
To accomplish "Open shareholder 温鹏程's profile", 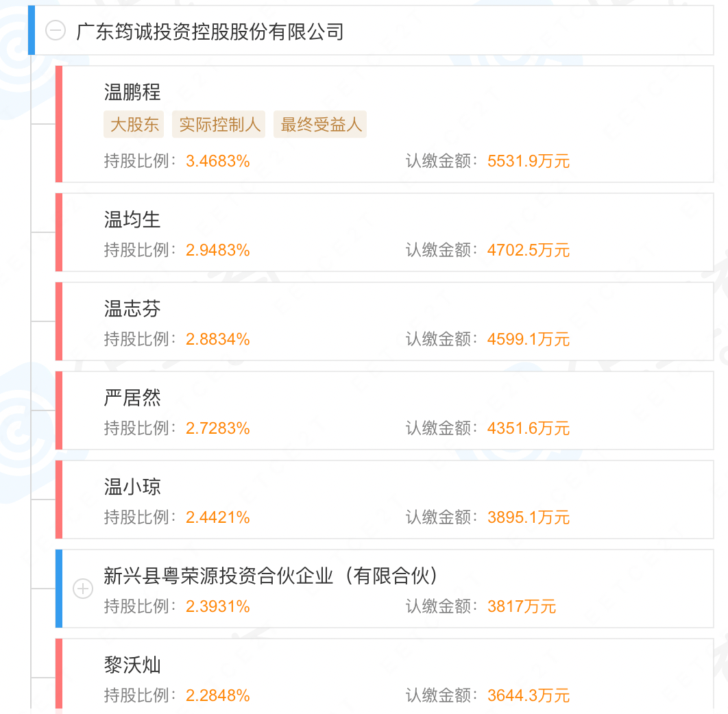I will tap(132, 92).
